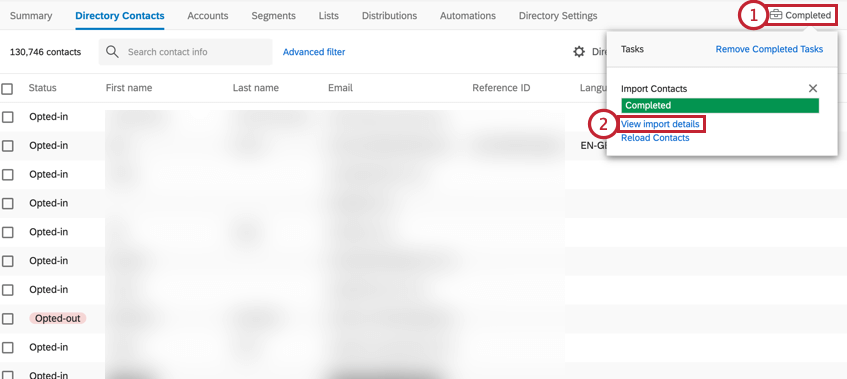Click the Search contact info field
847x379 pixels.
click(185, 52)
